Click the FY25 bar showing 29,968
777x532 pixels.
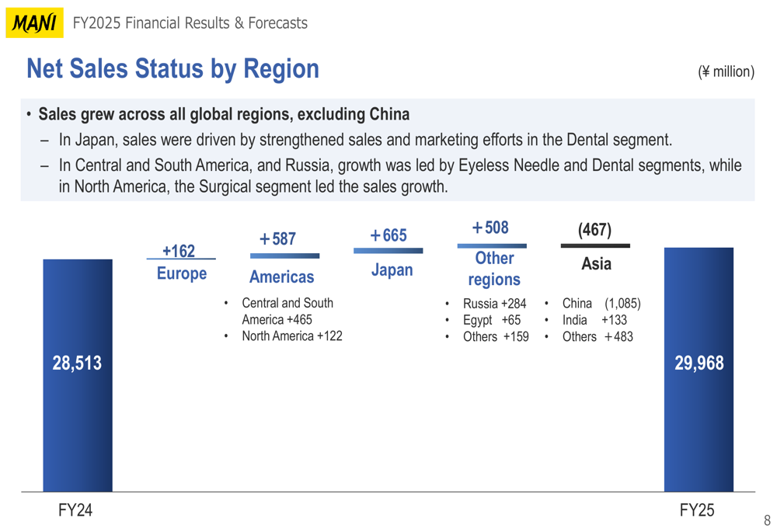click(x=699, y=369)
